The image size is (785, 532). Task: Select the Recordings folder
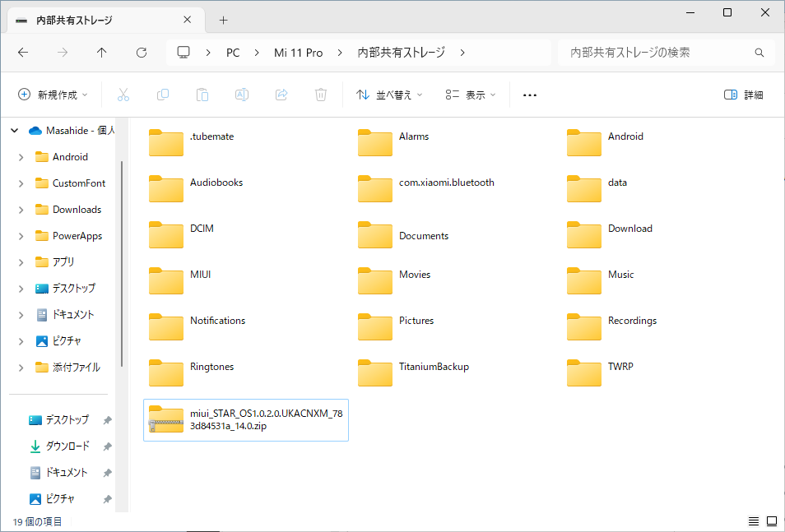click(x=611, y=327)
